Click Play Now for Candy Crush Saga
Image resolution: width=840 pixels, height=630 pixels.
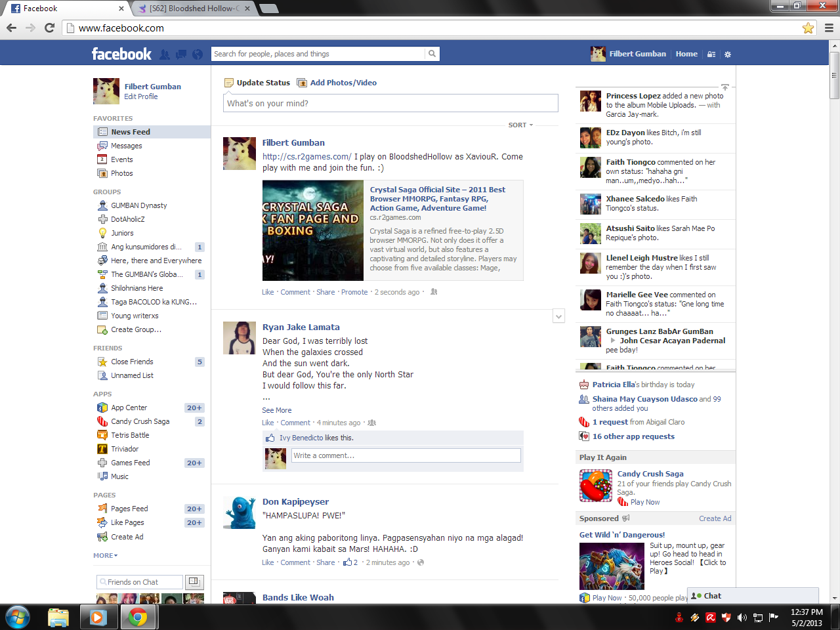click(x=644, y=502)
